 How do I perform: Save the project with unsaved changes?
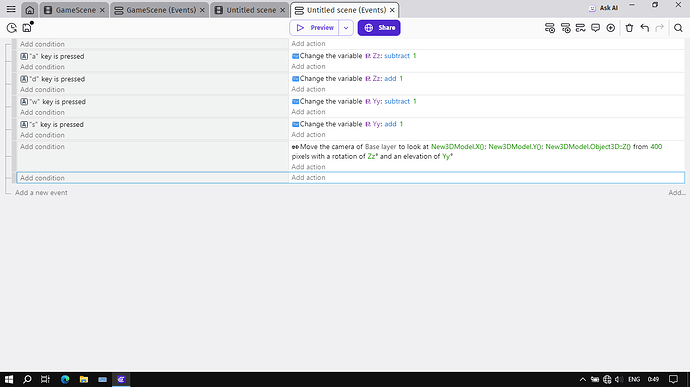[27, 27]
